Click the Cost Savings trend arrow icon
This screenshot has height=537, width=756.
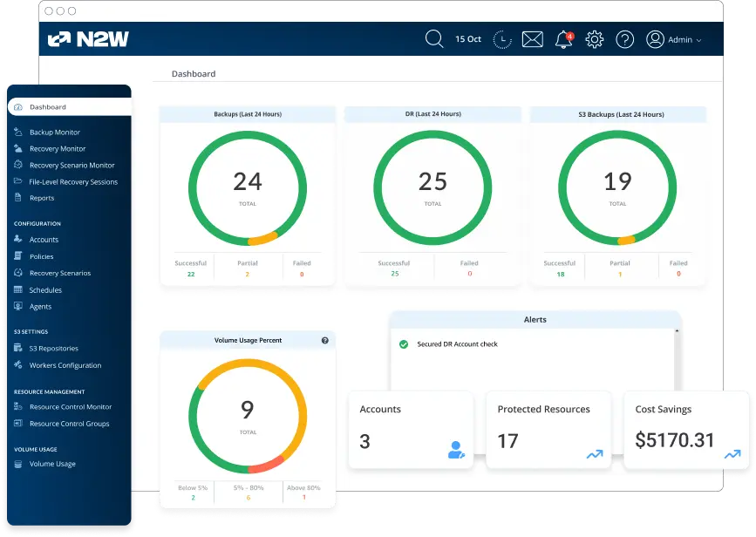[732, 454]
